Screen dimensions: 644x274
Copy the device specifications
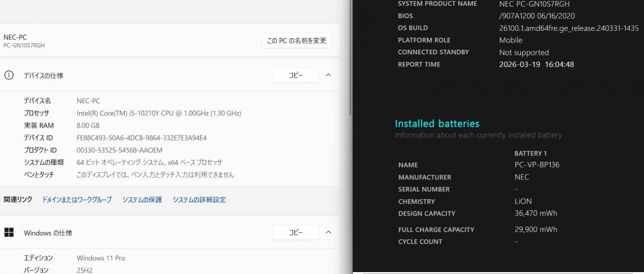pyautogui.click(x=296, y=75)
